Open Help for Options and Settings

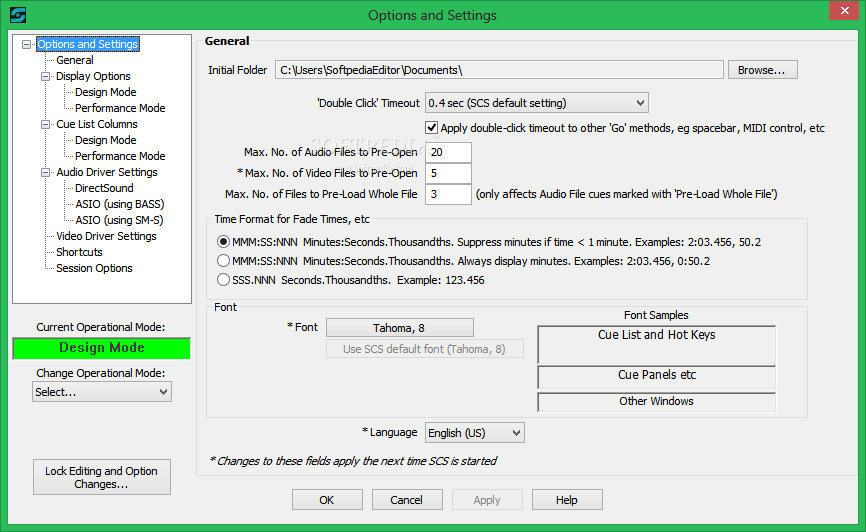coord(567,500)
